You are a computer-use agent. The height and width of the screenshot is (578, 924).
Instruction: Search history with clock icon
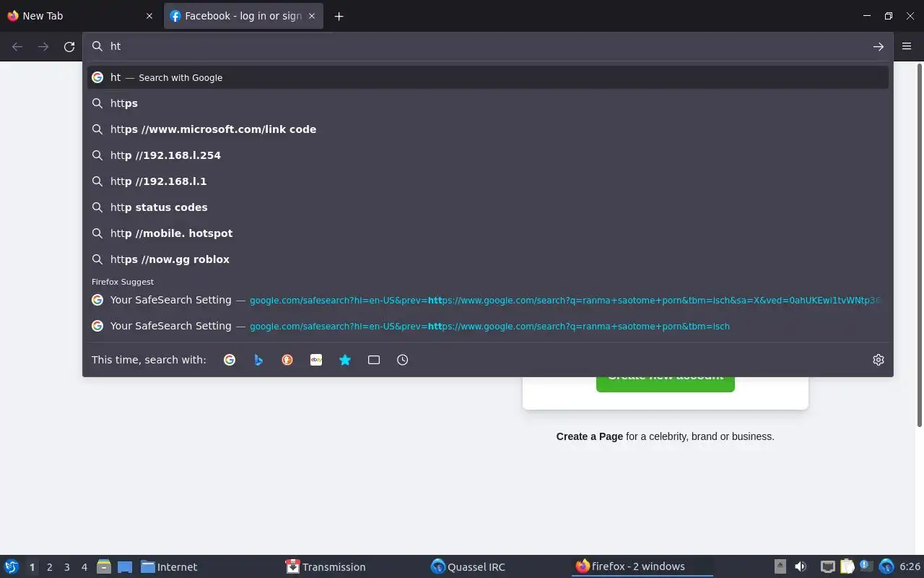[403, 360]
